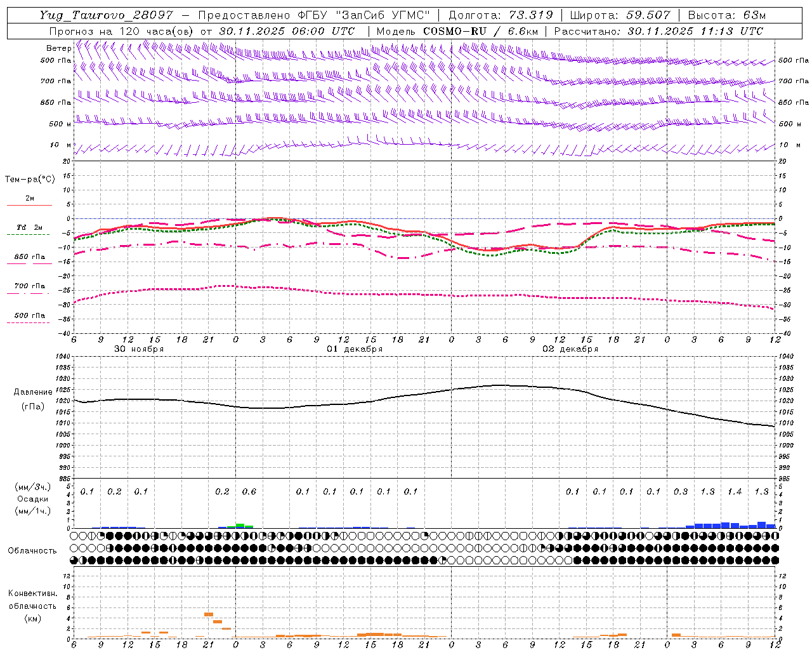Screen dimensions: 812x650
Task: Click the '500 гПа' temperature legend line sample
Action: point(29,322)
